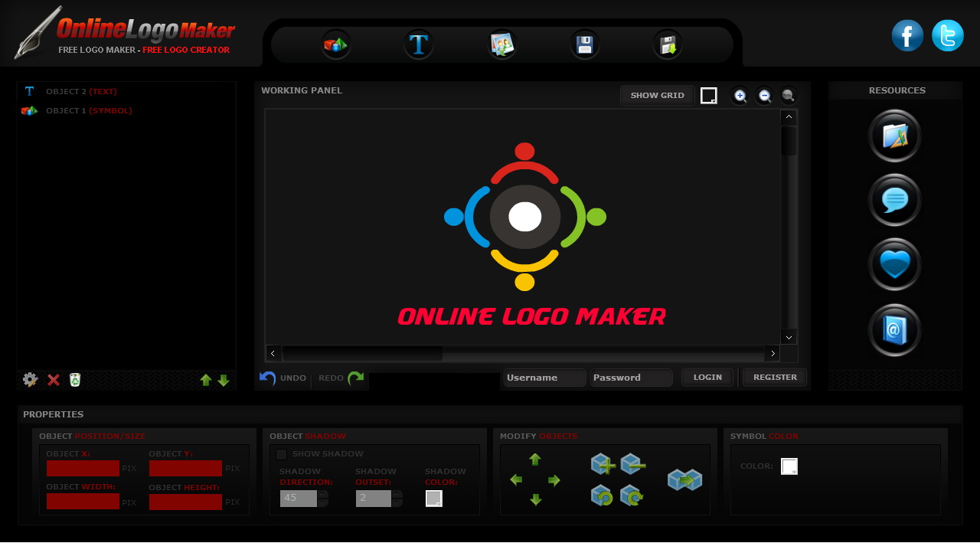Click the Object Width input field

pos(83,502)
